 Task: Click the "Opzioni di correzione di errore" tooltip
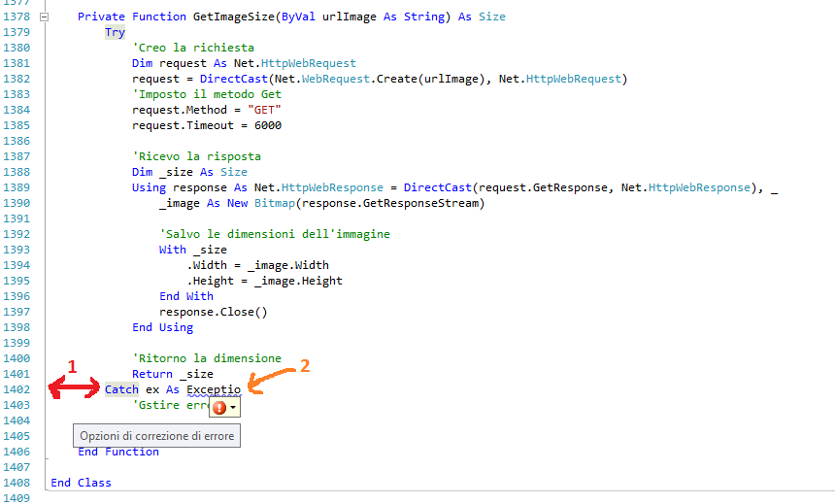(154, 436)
